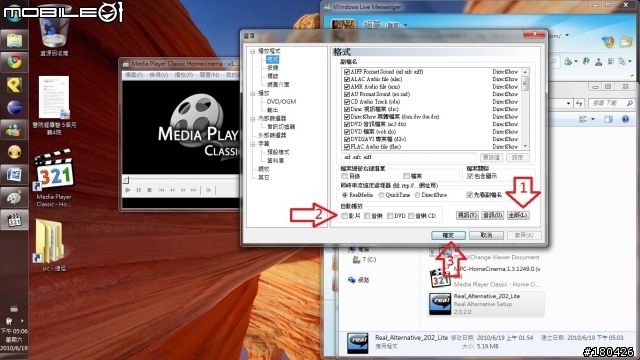Select the DirectShow radio button
The width and height of the screenshot is (640, 360).
[x=417, y=195]
